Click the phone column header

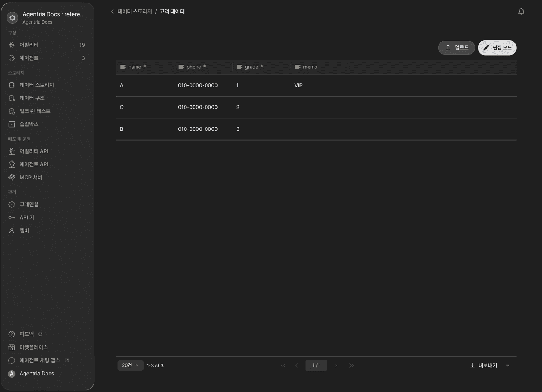coord(203,67)
